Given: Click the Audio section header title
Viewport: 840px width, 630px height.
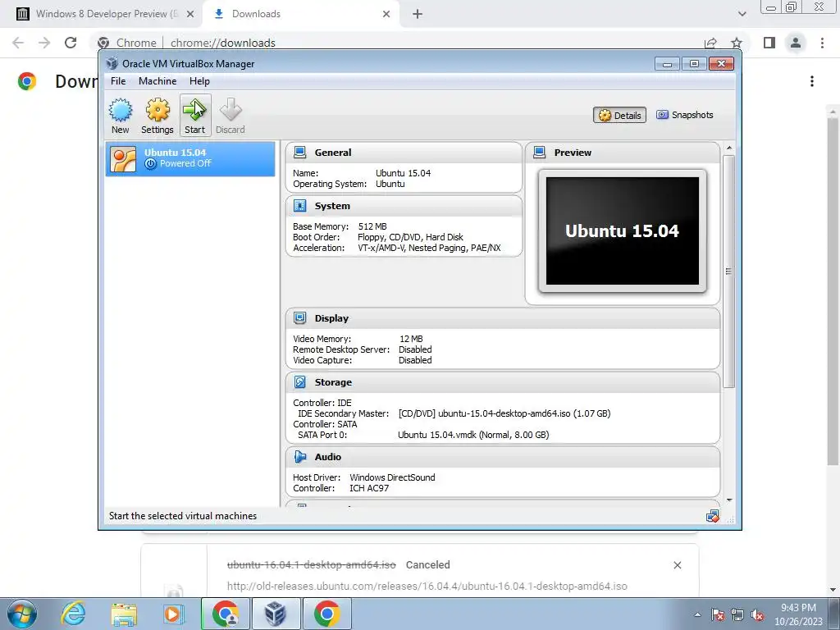Looking at the screenshot, I should tap(328, 456).
